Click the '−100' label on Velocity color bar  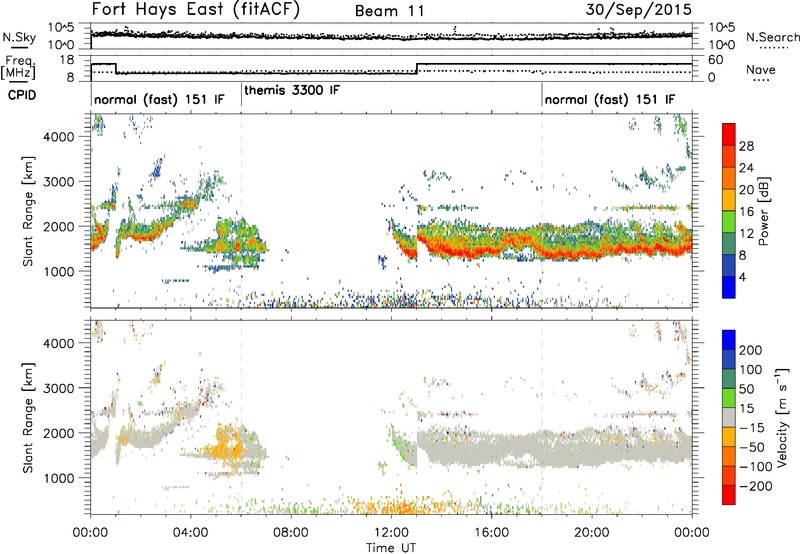coord(756,467)
